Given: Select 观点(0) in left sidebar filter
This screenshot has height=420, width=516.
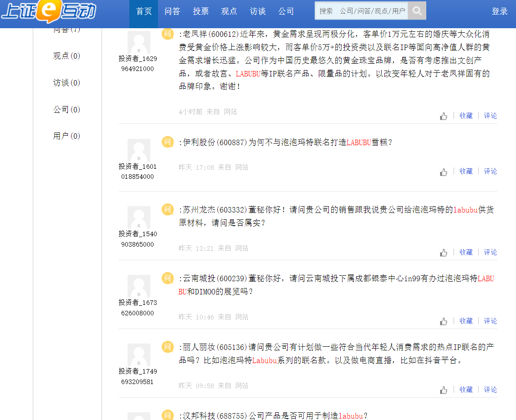Looking at the screenshot, I should pyautogui.click(x=66, y=56).
